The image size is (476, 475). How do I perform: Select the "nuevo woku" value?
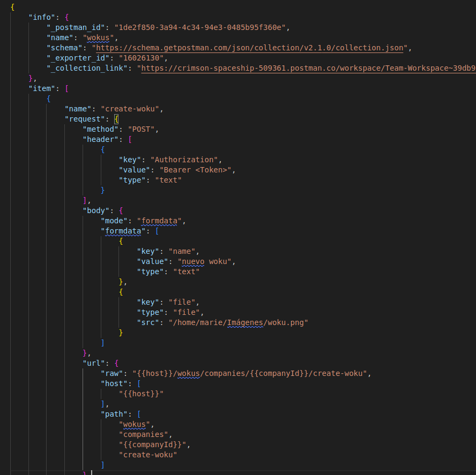pos(205,261)
